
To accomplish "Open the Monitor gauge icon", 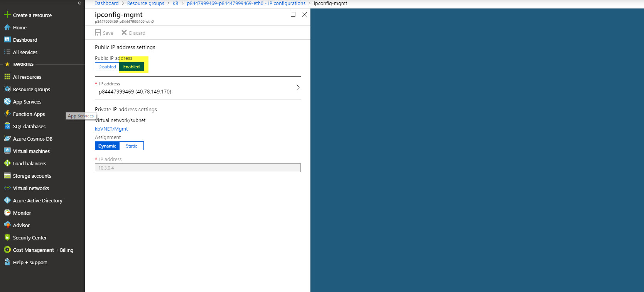I will [x=7, y=213].
